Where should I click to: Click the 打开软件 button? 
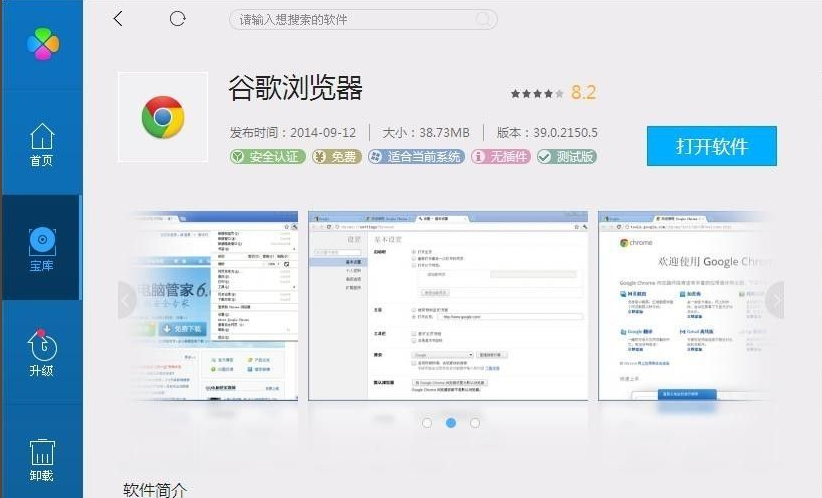(x=711, y=146)
